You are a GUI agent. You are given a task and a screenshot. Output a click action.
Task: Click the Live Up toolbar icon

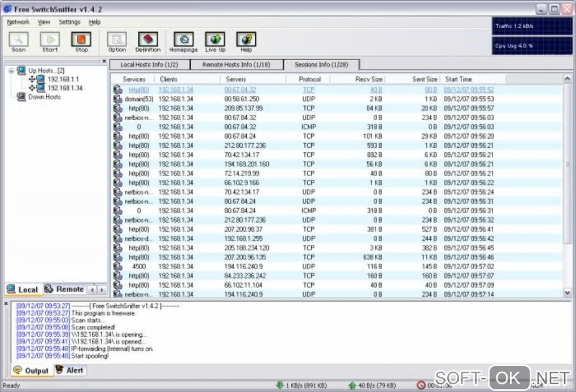pyautogui.click(x=215, y=42)
